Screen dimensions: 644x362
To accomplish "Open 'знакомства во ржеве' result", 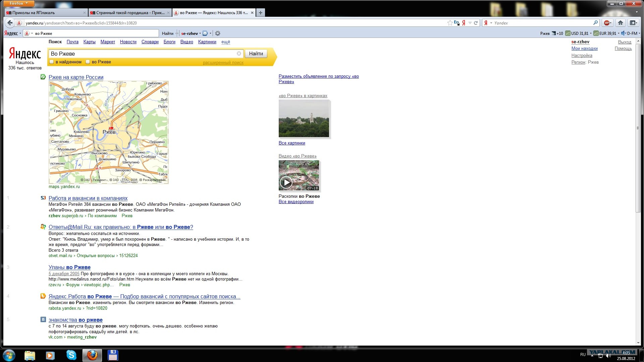I will pyautogui.click(x=75, y=320).
